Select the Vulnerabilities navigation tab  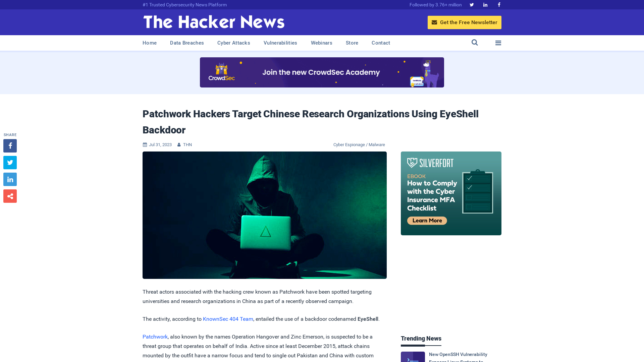click(x=280, y=43)
